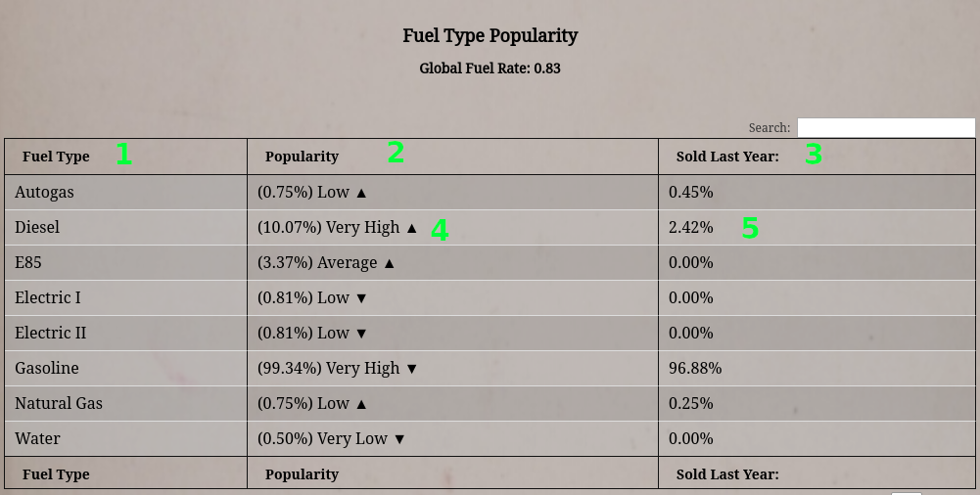Click the down arrow in Electric I row

click(x=361, y=298)
